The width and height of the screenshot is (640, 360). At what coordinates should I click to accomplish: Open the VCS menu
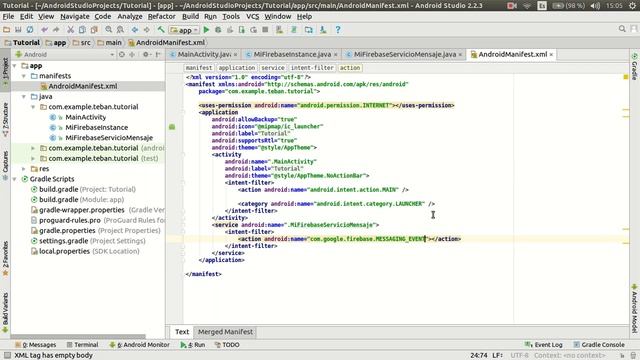click(x=252, y=16)
